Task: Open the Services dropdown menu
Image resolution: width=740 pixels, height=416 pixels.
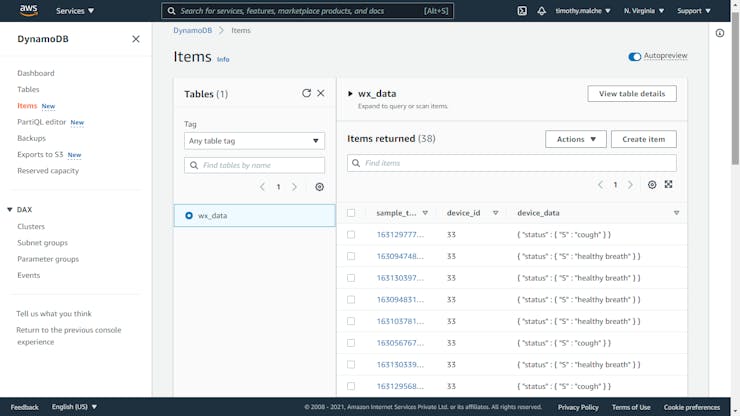Action: click(x=75, y=11)
